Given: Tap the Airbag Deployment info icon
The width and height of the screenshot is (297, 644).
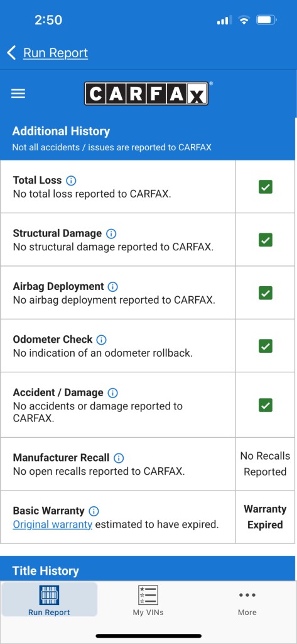Looking at the screenshot, I should click(113, 287).
